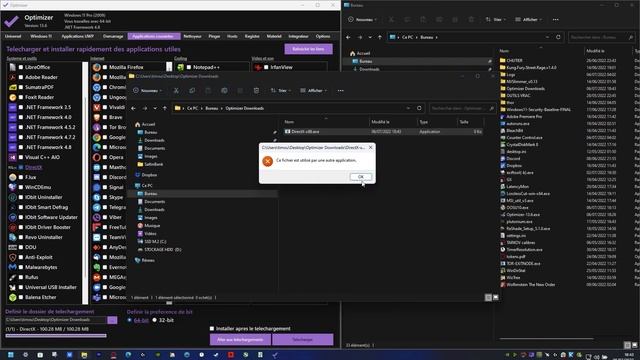Open more options in Bureau window toolbar
This screenshot has height=360, width=640.
pyautogui.click(x=556, y=20)
